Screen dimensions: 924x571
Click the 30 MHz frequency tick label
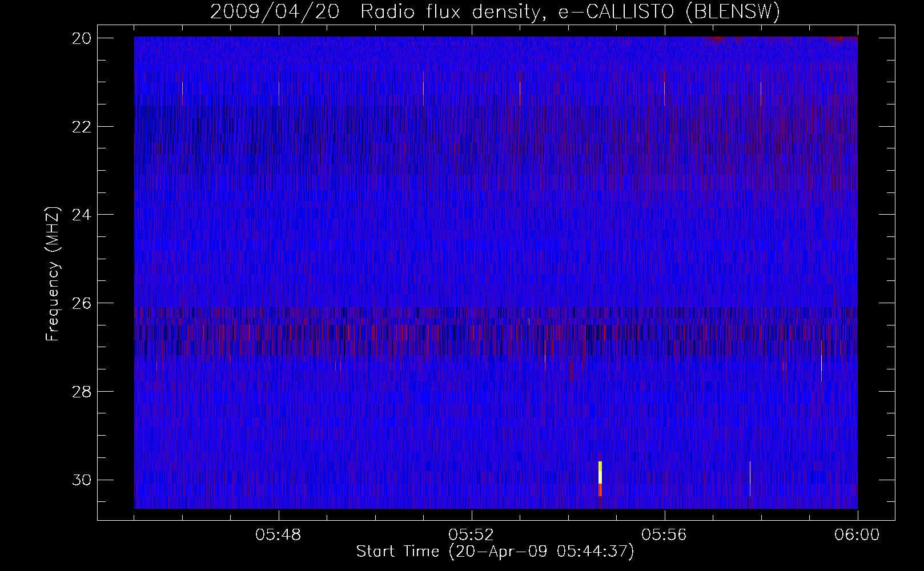(x=82, y=480)
